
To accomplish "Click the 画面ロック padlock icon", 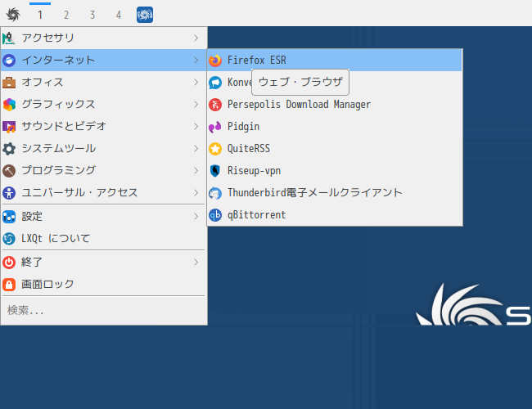I will coord(9,284).
